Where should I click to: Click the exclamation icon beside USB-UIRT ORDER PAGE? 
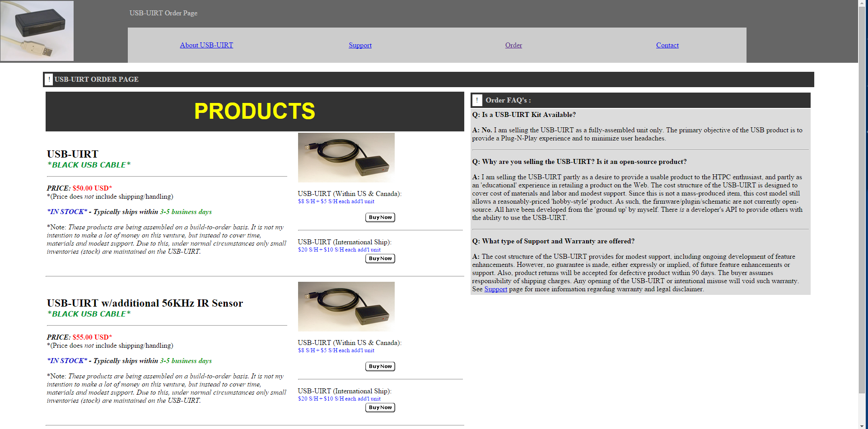(49, 79)
